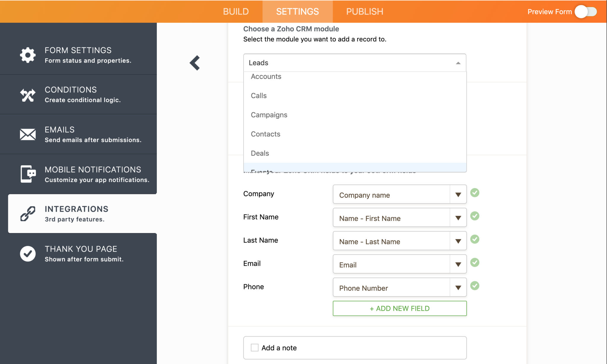Enable the Add a note checkbox
Screen dimensions: 607x364
tap(254, 347)
